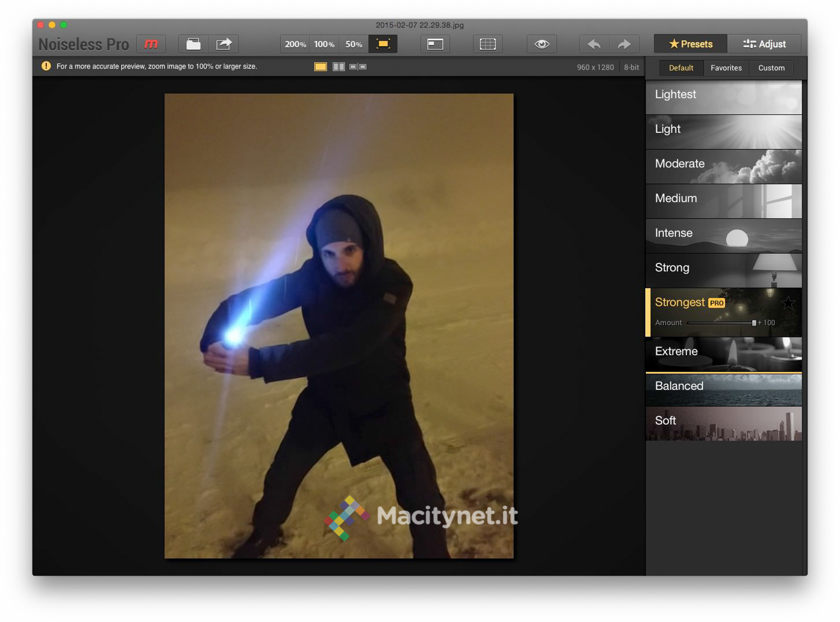Open the navigator window icon

coord(435,44)
